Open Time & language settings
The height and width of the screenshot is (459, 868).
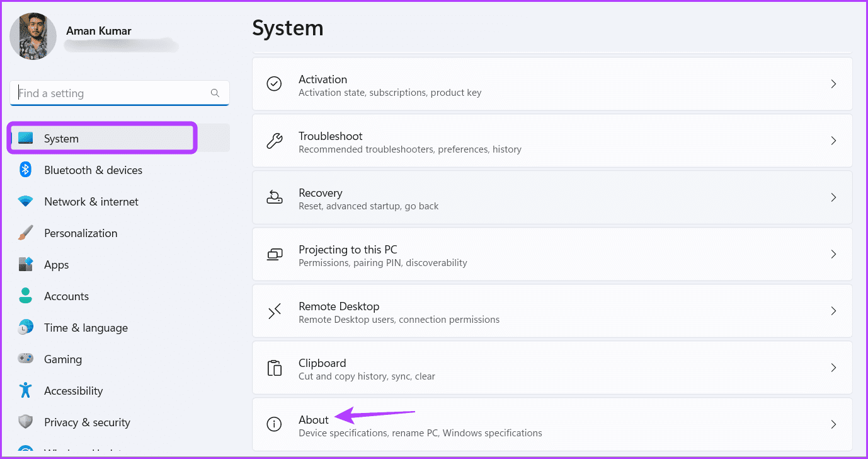coord(120,327)
